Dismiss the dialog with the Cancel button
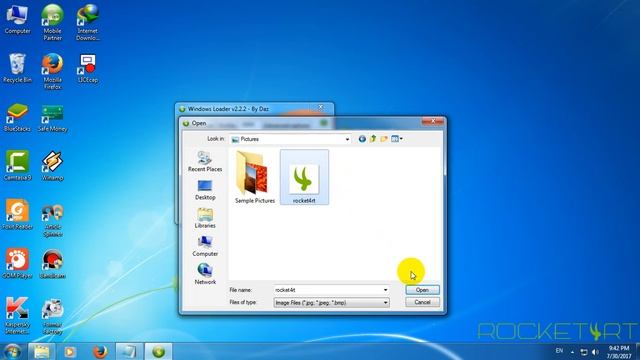The height and width of the screenshot is (360, 640). (x=422, y=302)
